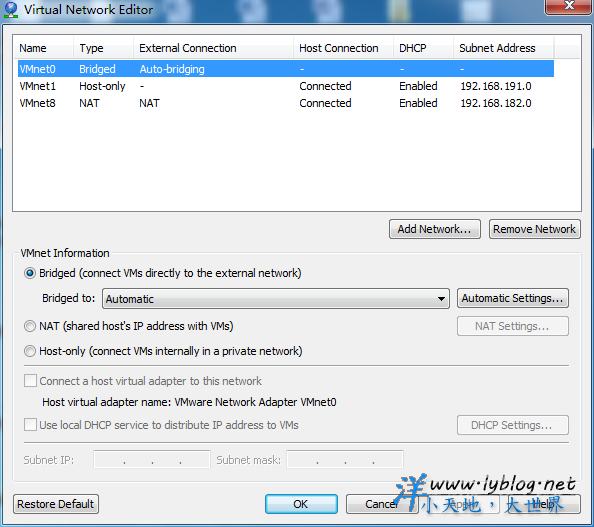594x527 pixels.
Task: Click the Subnet IP input field
Action: pyautogui.click(x=152, y=460)
